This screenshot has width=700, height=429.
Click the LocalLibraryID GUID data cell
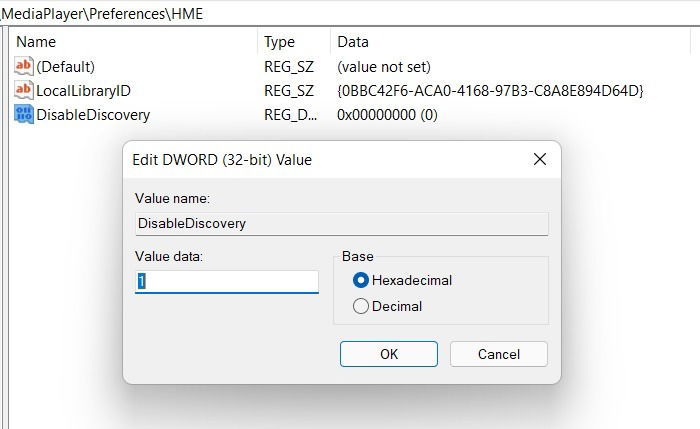[490, 91]
